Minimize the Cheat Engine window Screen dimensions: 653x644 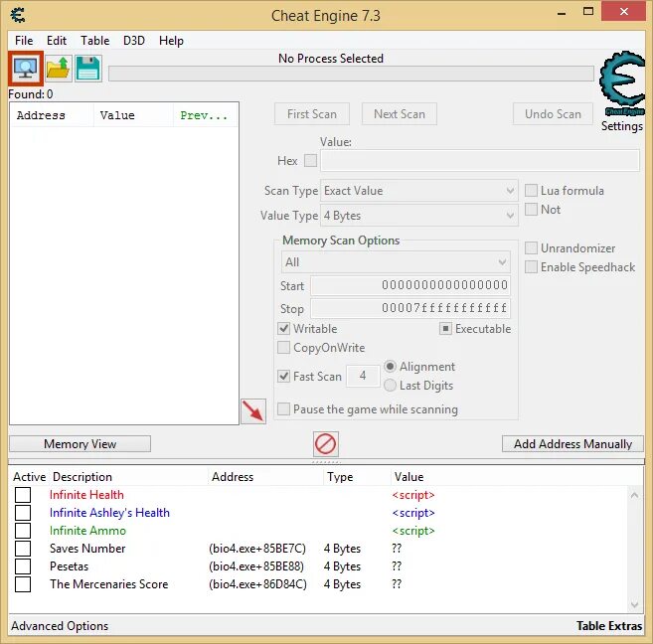[562, 13]
